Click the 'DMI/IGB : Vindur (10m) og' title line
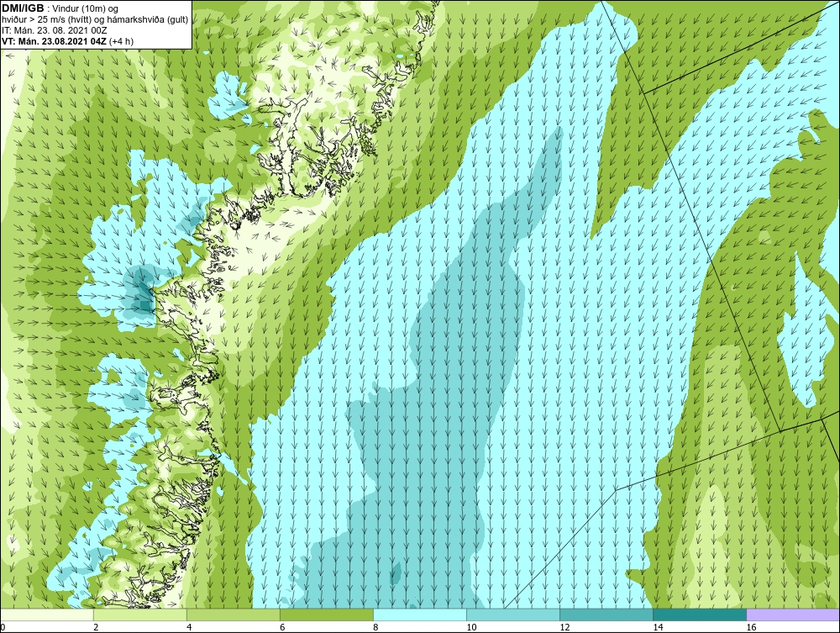 pos(60,8)
